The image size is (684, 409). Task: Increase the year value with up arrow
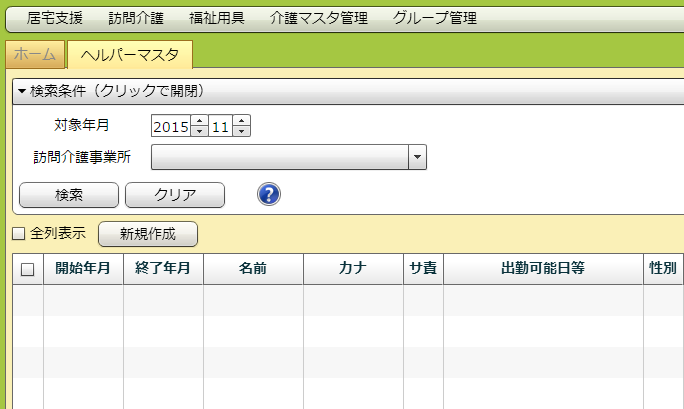[199, 121]
